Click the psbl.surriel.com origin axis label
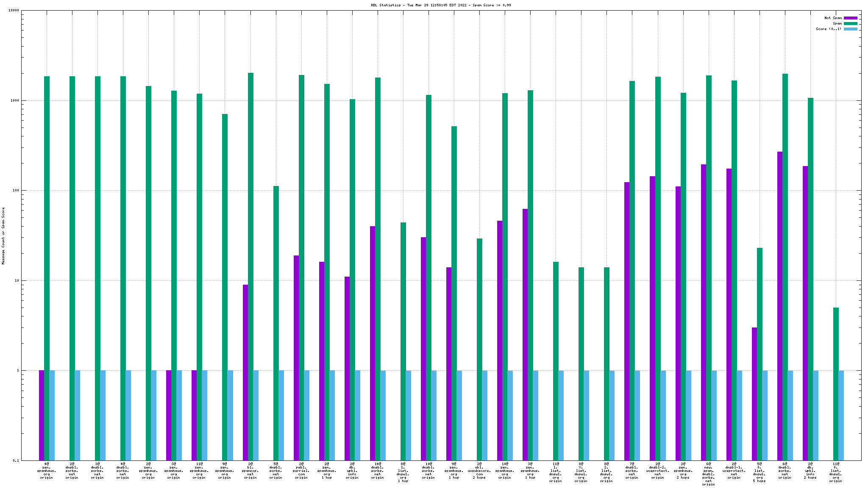This screenshot has height=488, width=868. point(301,471)
